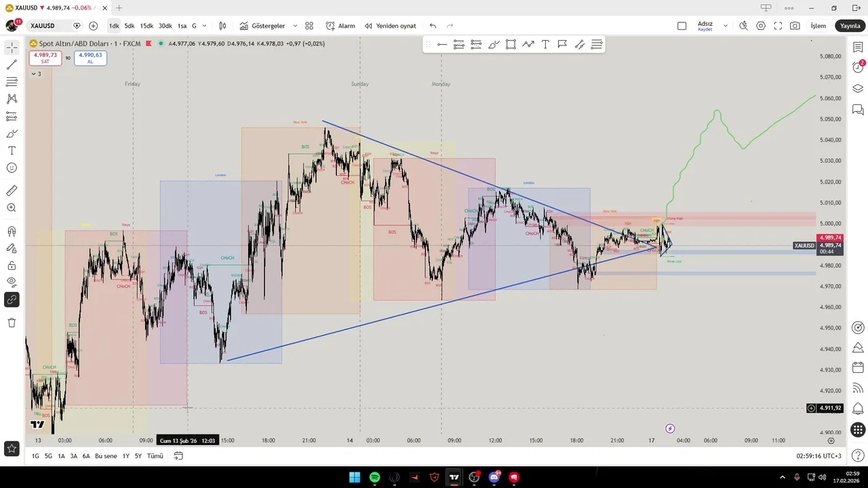Click the trash icon to remove objects
This screenshot has height=488, width=868.
click(x=12, y=323)
